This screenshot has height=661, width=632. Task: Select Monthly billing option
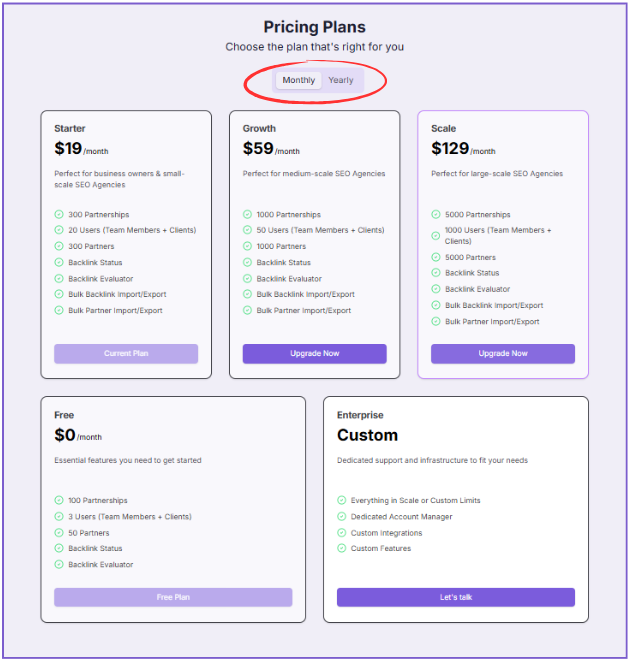click(x=298, y=81)
